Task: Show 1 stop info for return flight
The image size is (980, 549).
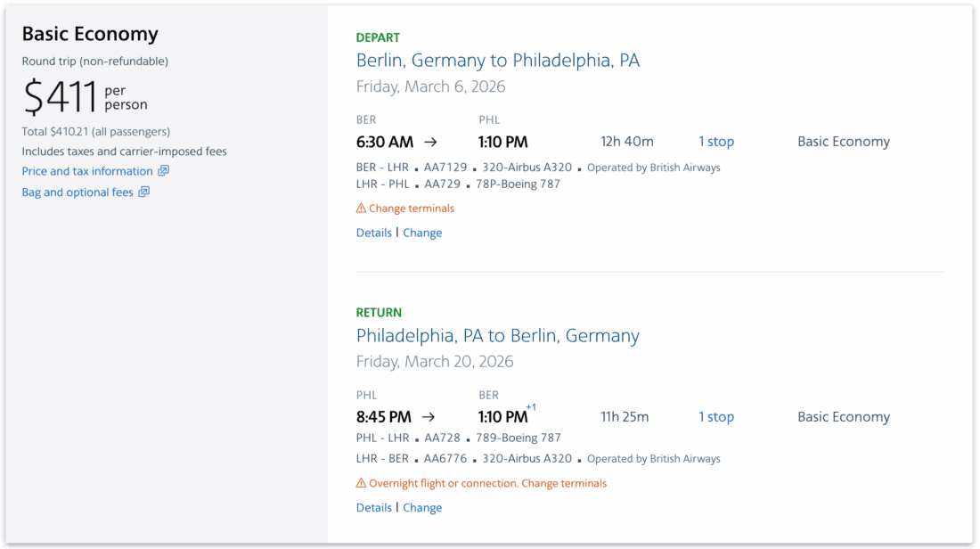Action: [x=716, y=417]
